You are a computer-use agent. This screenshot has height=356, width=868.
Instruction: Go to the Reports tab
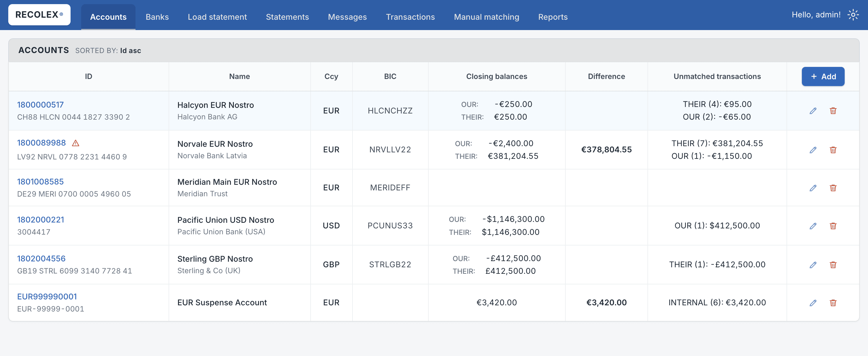pyautogui.click(x=553, y=17)
